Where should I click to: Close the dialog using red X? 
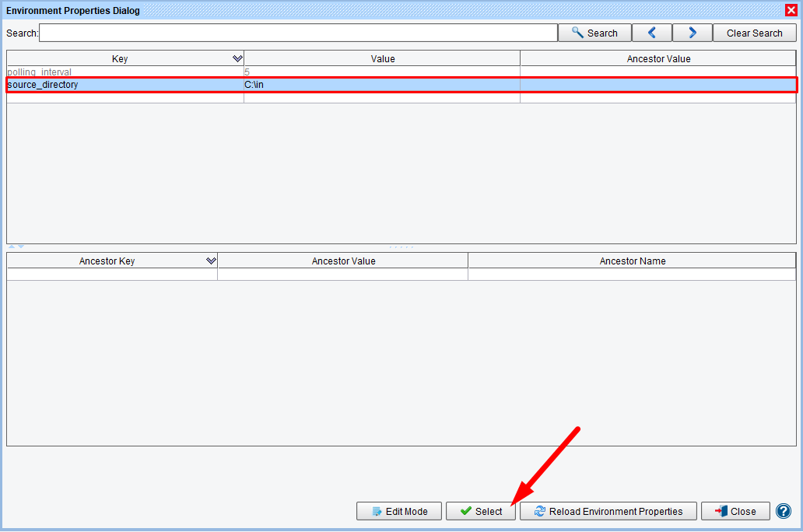(x=791, y=10)
